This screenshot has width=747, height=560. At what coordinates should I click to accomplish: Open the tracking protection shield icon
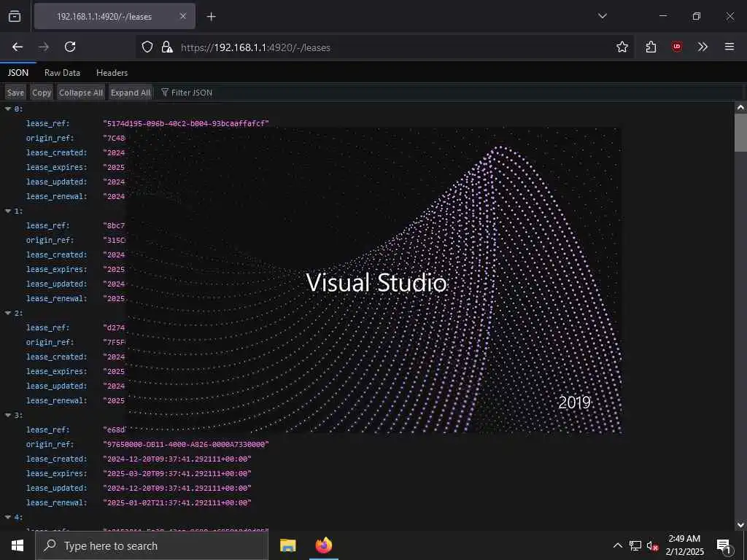coord(147,47)
